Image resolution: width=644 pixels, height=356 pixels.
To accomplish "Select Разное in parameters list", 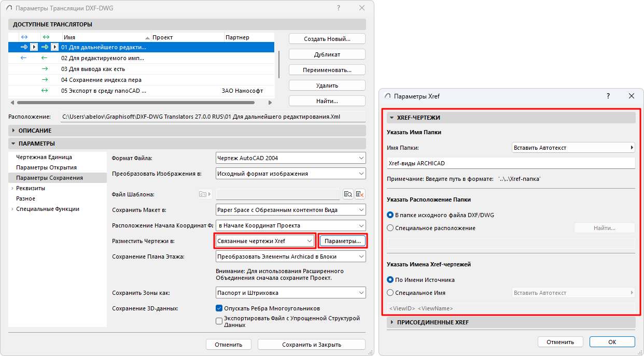I will (x=25, y=198).
